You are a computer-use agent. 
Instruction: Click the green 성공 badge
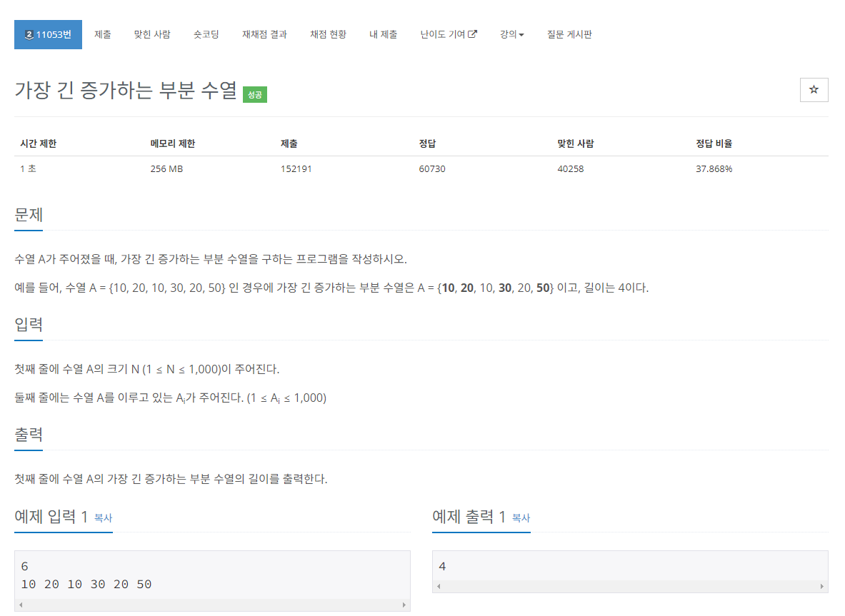coord(255,95)
